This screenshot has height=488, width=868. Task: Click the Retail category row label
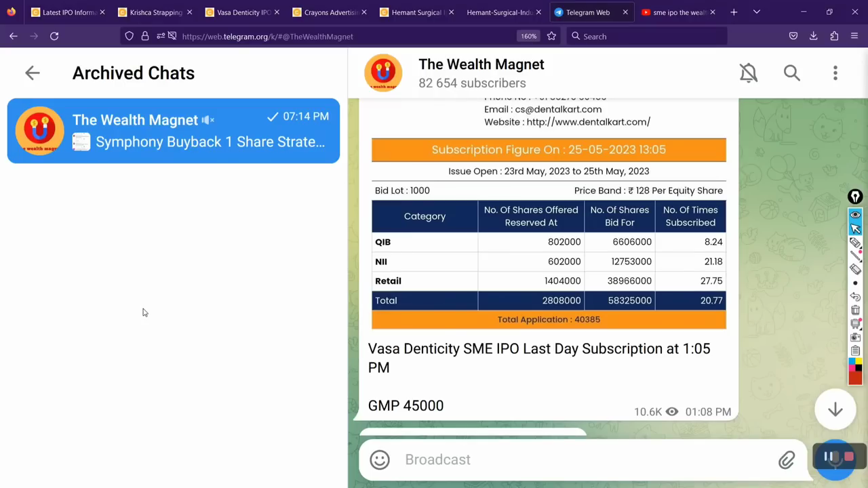point(388,281)
